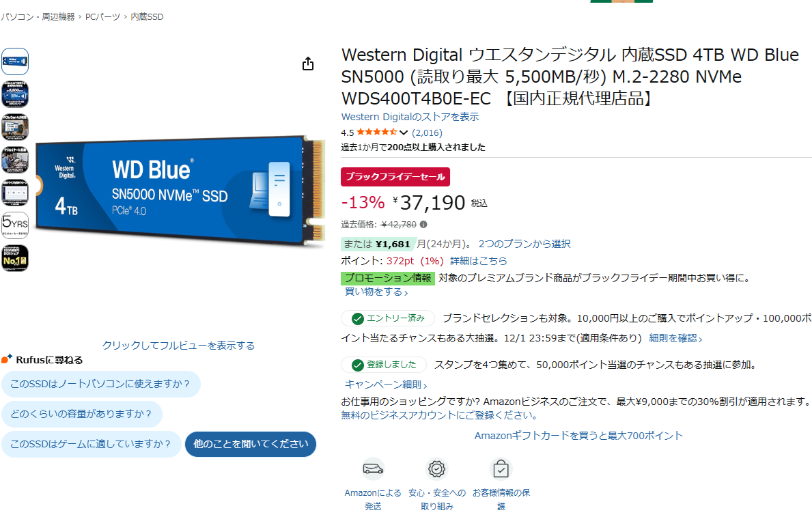This screenshot has height=517, width=812.
Task: Go to 内蔵SSD breadcrumb
Action: pyautogui.click(x=147, y=16)
